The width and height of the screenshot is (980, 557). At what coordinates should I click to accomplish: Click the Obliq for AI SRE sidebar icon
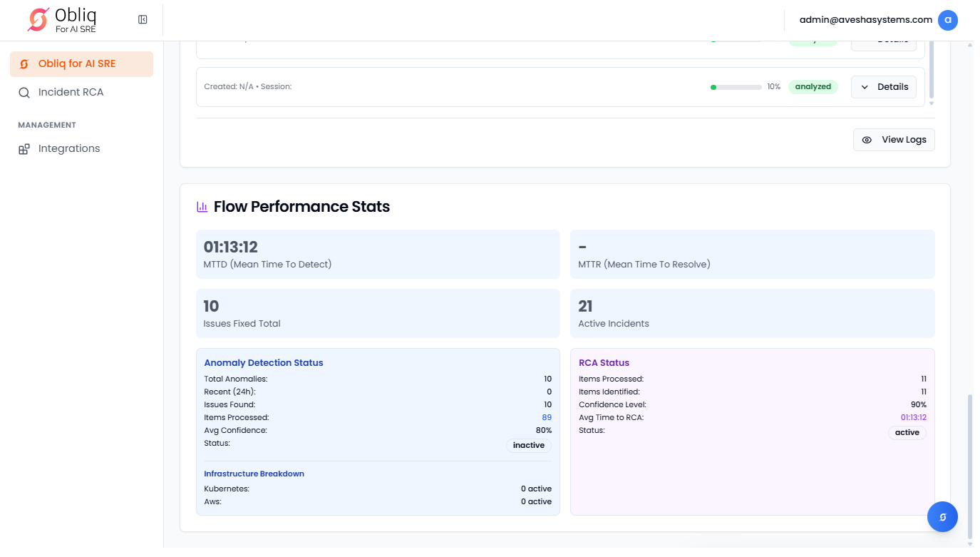24,64
